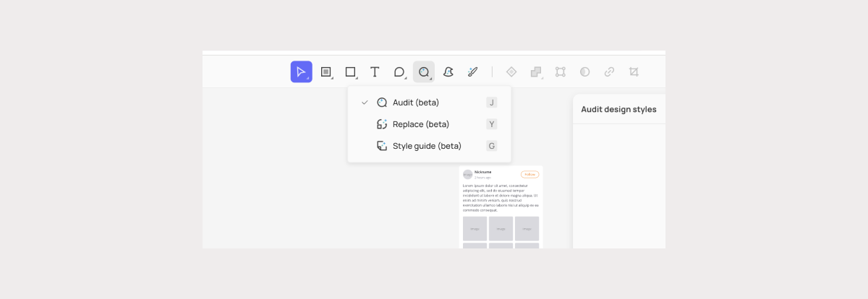Screen dimensions: 868x299
Task: Open the Audit tool dropdown in toolbar
Action: (x=424, y=71)
